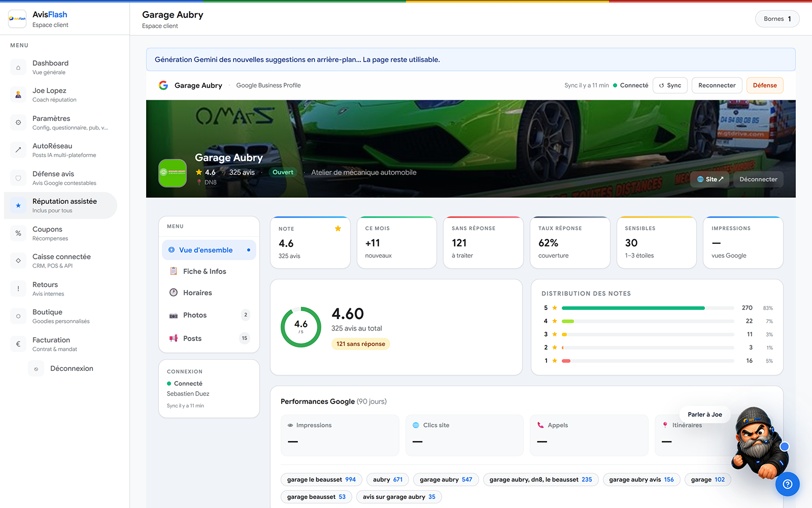Click the Déconnecter button on the banner

click(758, 179)
